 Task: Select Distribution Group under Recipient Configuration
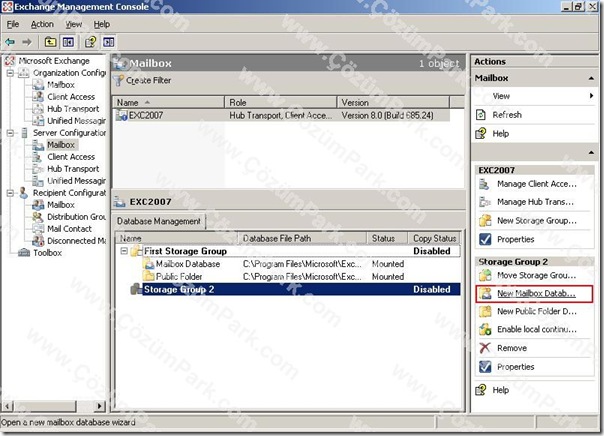tap(76, 217)
